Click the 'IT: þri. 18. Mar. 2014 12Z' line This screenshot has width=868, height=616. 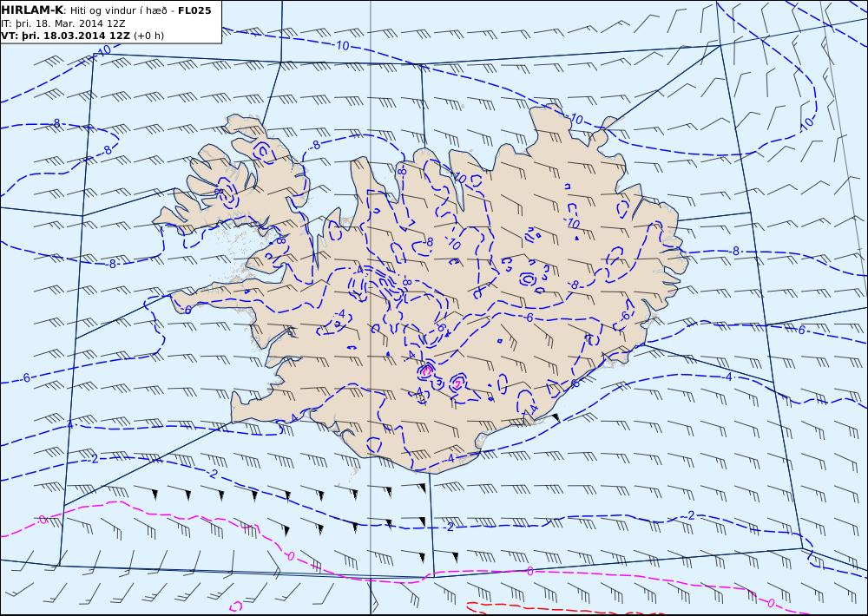coord(63,23)
